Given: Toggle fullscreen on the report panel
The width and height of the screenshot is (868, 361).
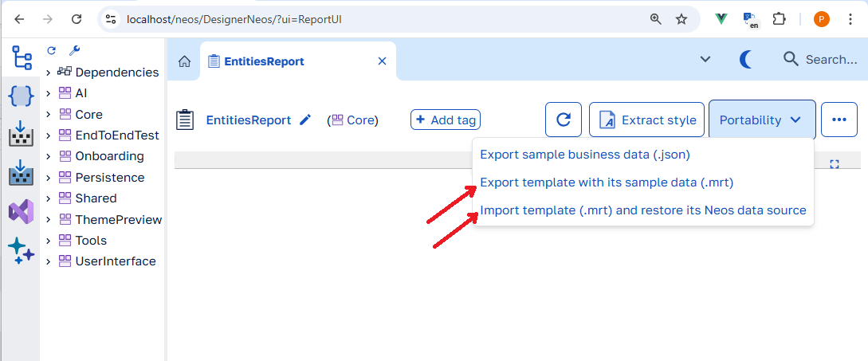Looking at the screenshot, I should click(x=835, y=164).
